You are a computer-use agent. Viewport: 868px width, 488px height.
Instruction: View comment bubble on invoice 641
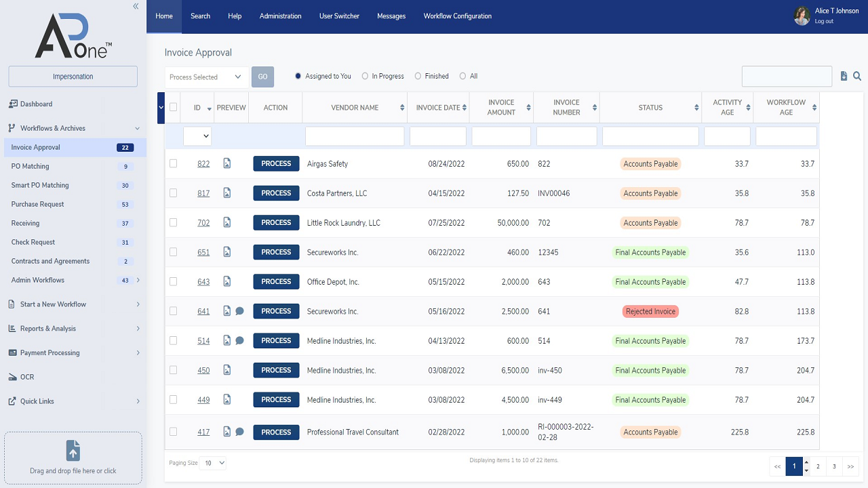pos(239,311)
